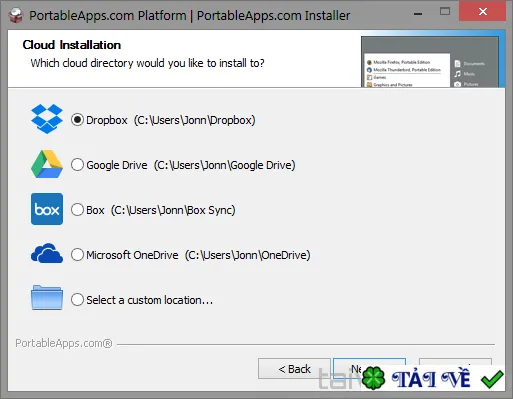Click the OneDrive path text
The height and width of the screenshot is (399, 513).
[248, 255]
